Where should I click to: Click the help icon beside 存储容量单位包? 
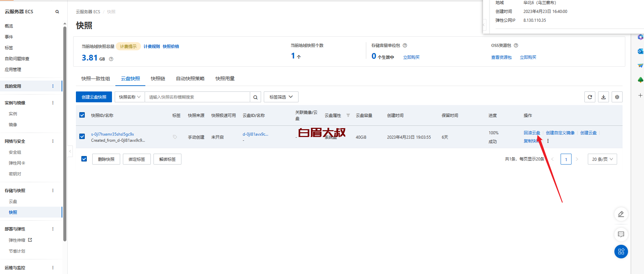405,46
